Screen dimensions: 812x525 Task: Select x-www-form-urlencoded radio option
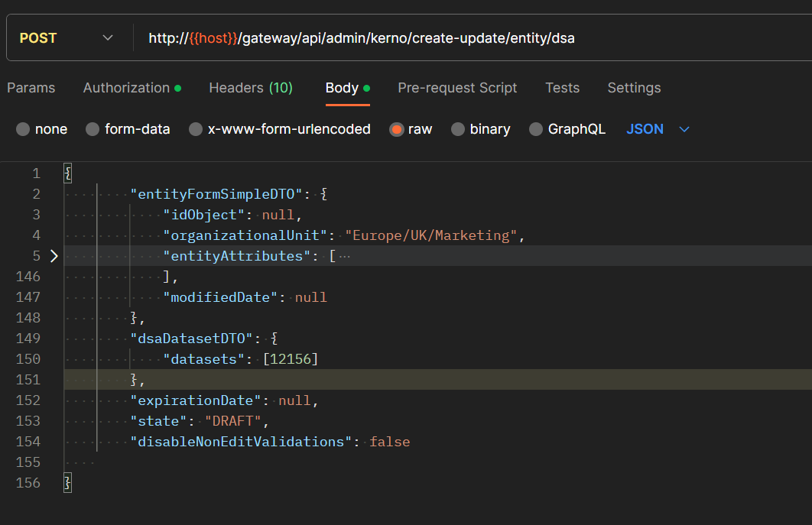pos(196,129)
